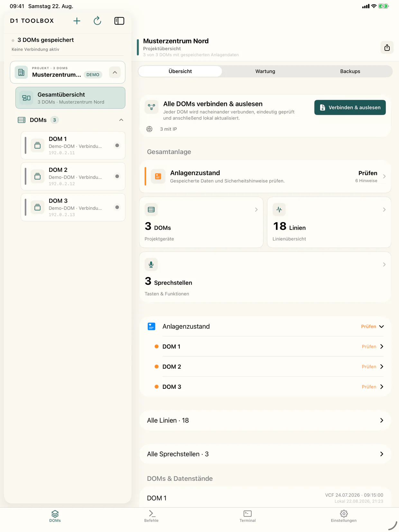Click the DEMO badge on the project card

[x=93, y=75]
